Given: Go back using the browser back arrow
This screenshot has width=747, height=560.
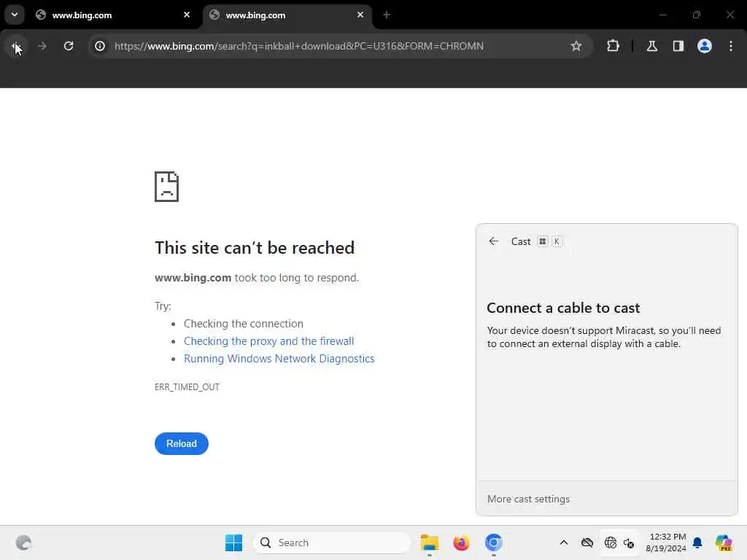Looking at the screenshot, I should coord(16,46).
